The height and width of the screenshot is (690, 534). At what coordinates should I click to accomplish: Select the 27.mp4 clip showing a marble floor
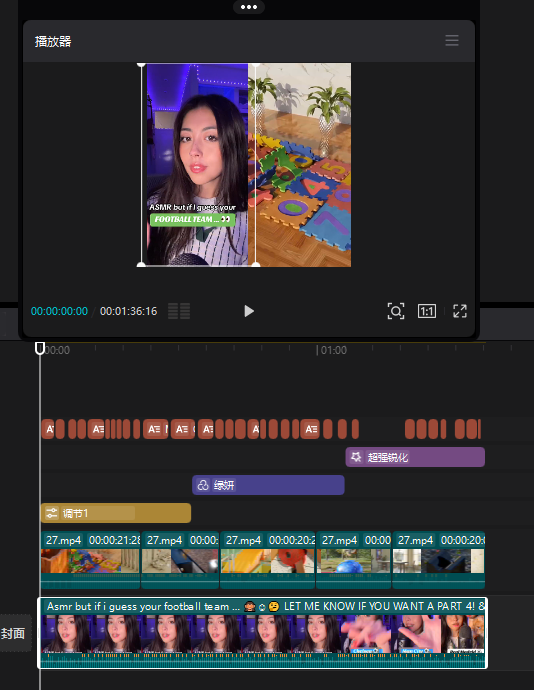point(180,560)
